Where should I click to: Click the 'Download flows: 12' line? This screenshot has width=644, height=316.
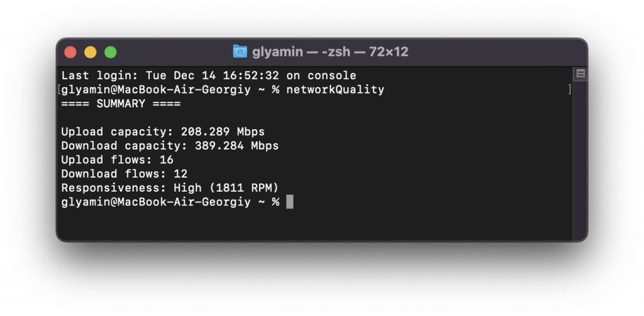tap(124, 174)
